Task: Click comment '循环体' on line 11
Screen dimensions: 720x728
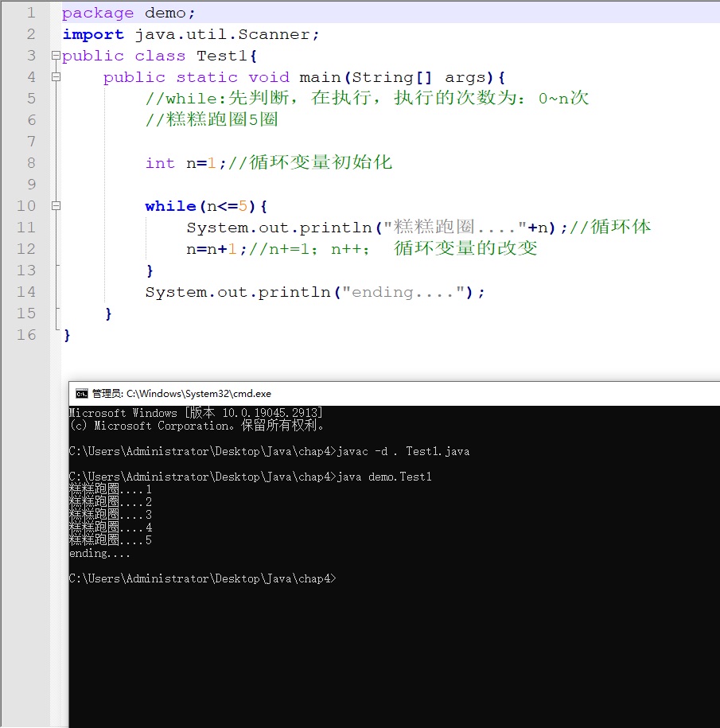Action: pyautogui.click(x=621, y=227)
